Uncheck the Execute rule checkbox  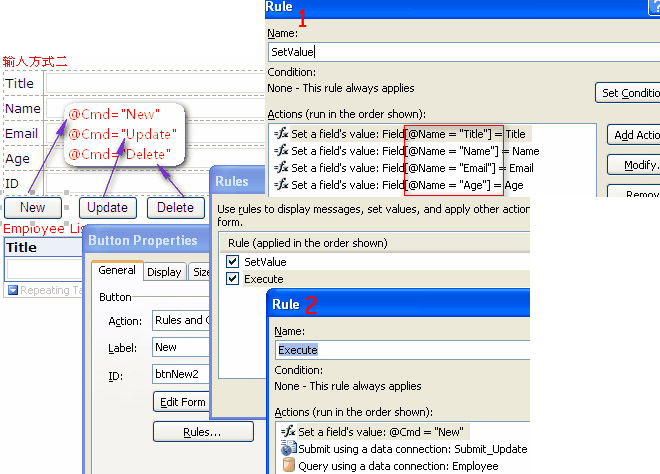click(232, 278)
